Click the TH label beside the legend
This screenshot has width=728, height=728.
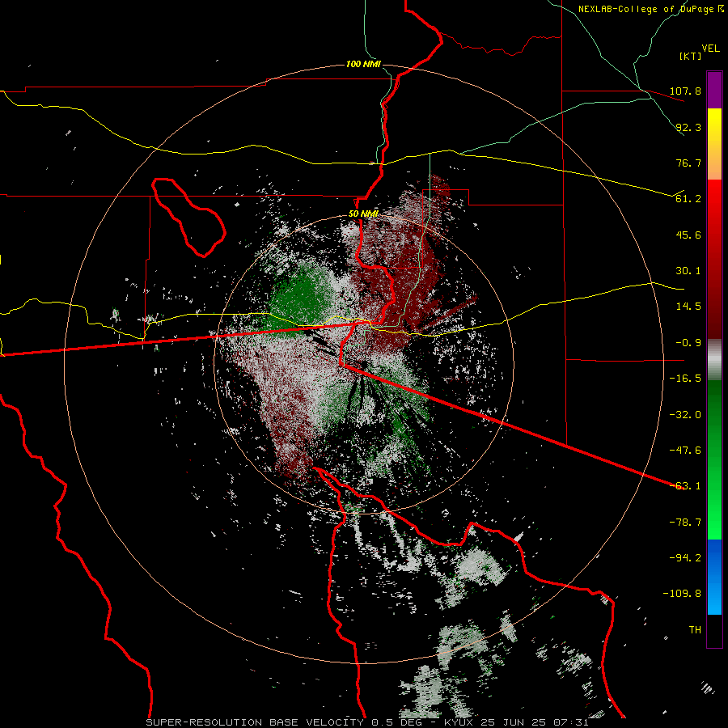(695, 630)
